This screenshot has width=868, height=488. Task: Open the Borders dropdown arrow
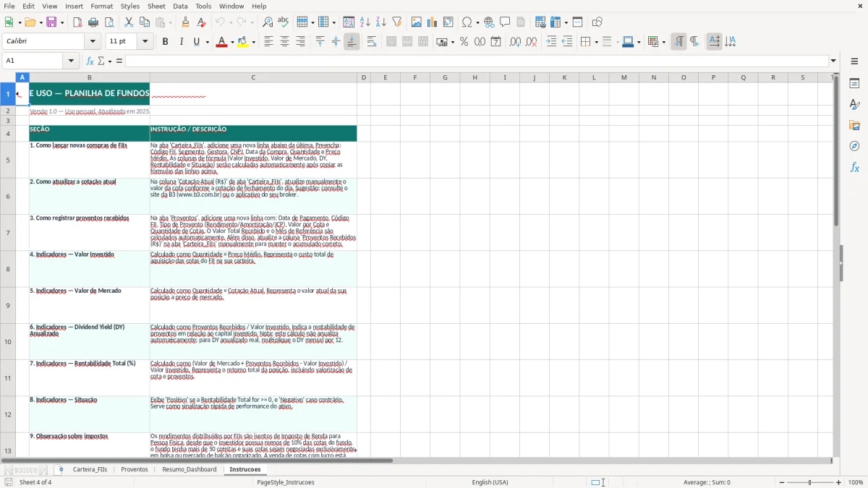(x=597, y=42)
